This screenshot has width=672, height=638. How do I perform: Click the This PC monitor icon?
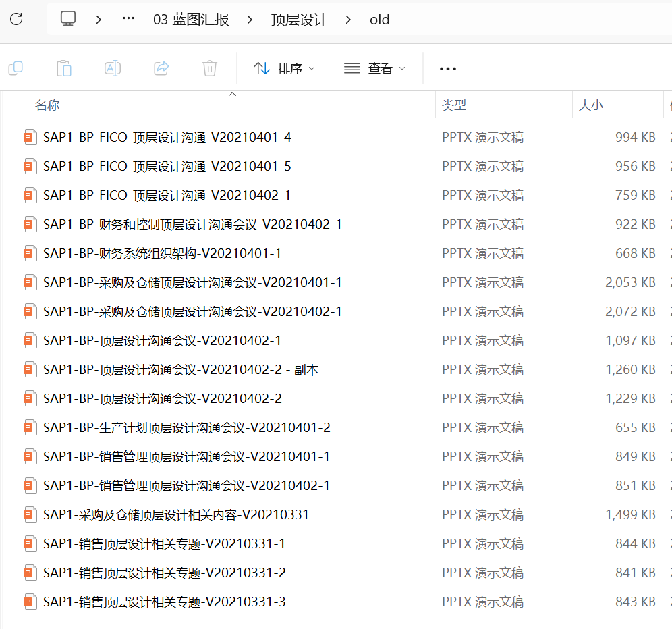[x=68, y=19]
